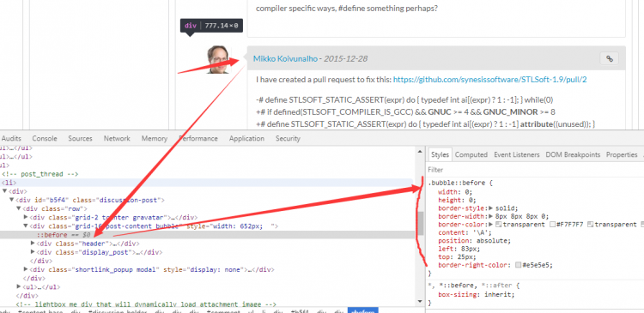Collapse the post-content bubble div node
This screenshot has height=313, width=644.
(26, 226)
